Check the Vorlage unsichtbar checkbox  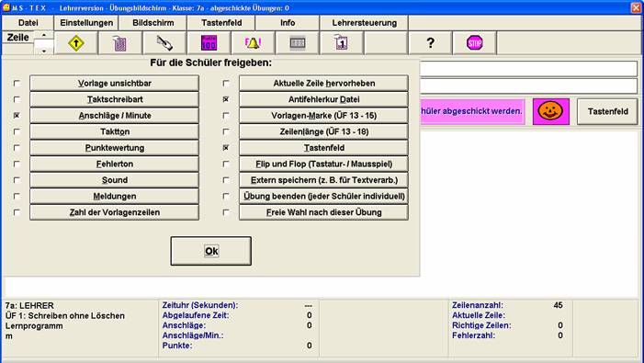pyautogui.click(x=17, y=84)
